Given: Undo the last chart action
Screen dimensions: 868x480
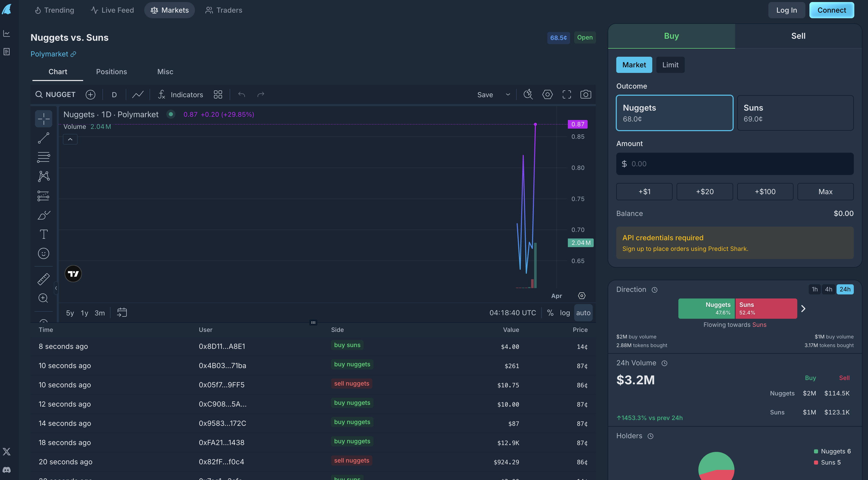Looking at the screenshot, I should tap(241, 95).
